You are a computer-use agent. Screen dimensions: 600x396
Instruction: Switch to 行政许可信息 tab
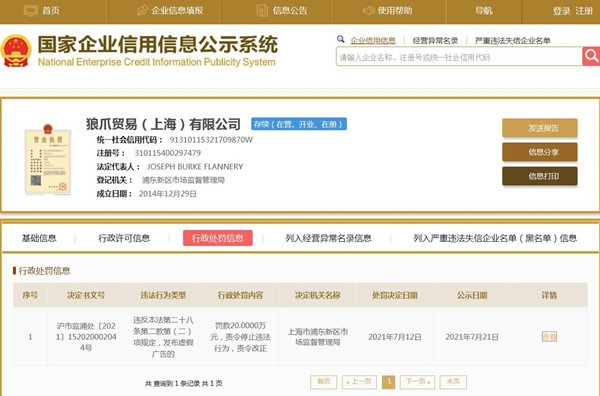point(124,238)
